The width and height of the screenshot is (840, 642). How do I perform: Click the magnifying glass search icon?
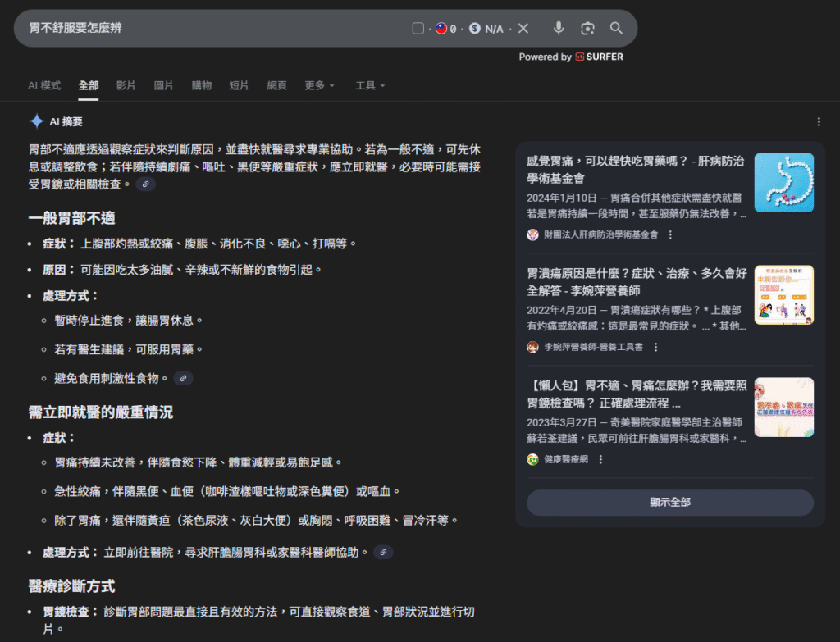click(616, 29)
